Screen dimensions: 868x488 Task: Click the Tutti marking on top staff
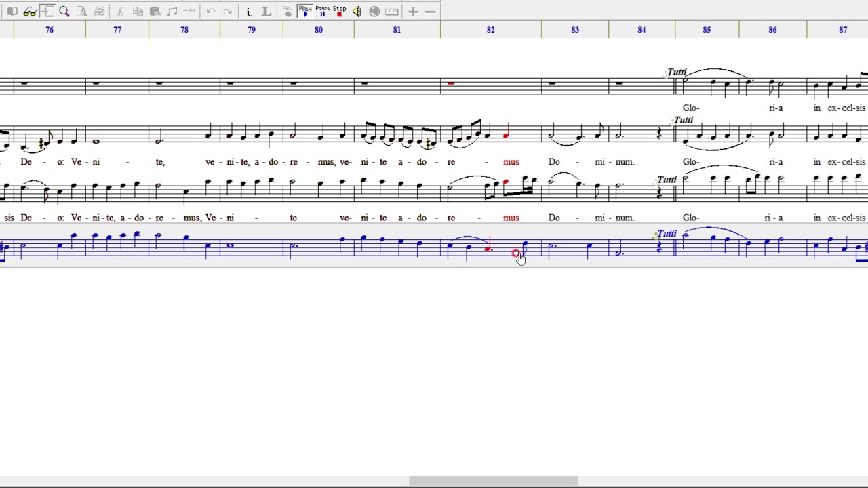pos(677,72)
